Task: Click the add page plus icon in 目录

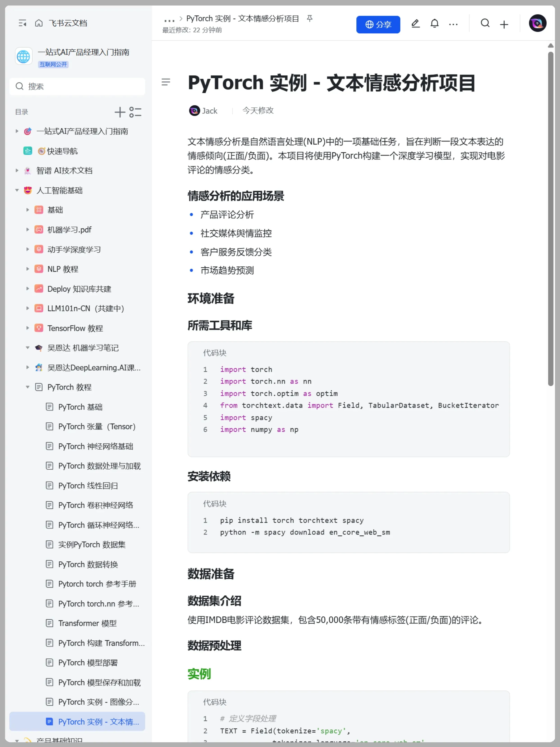Action: [x=120, y=112]
